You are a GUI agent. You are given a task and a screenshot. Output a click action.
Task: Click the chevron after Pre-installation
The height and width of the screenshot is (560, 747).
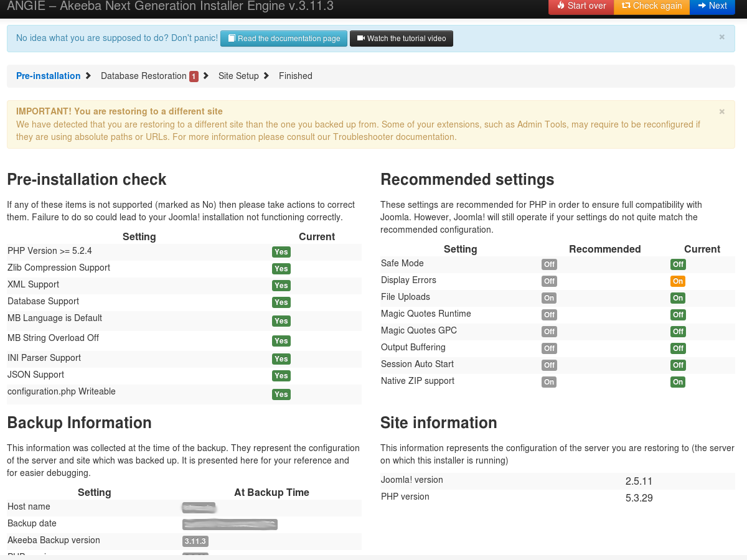88,76
